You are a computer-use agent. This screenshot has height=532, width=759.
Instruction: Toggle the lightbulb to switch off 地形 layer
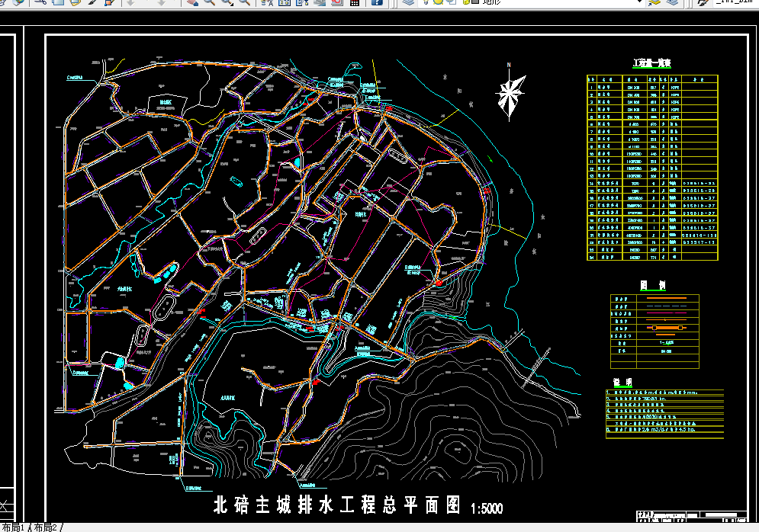pos(425,3)
